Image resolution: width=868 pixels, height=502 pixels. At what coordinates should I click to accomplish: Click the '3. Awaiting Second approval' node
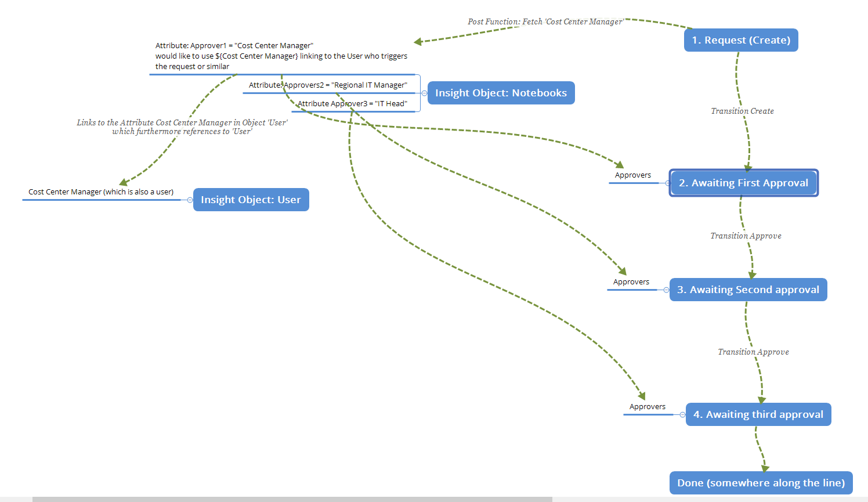point(748,290)
